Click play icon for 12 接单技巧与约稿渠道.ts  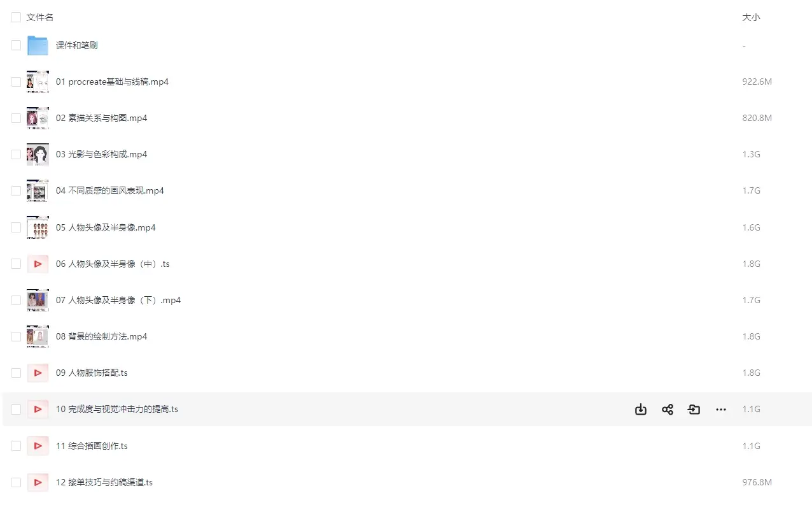(38, 482)
